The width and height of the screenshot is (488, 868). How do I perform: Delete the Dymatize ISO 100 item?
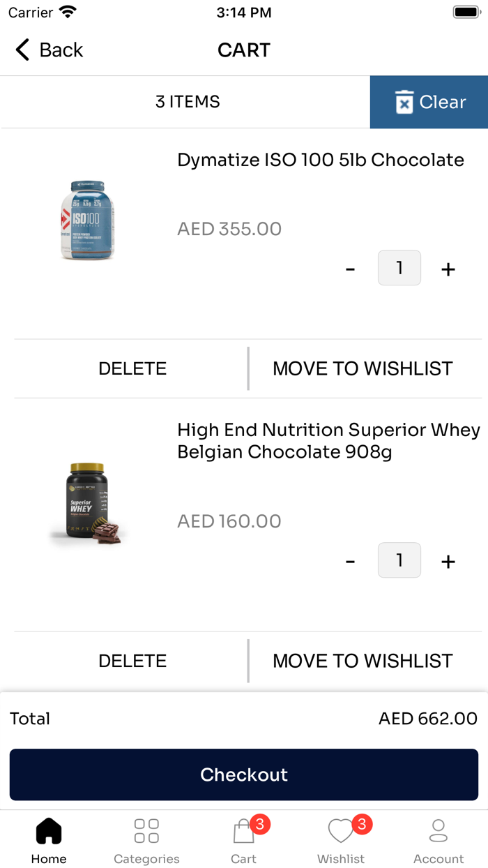132,368
